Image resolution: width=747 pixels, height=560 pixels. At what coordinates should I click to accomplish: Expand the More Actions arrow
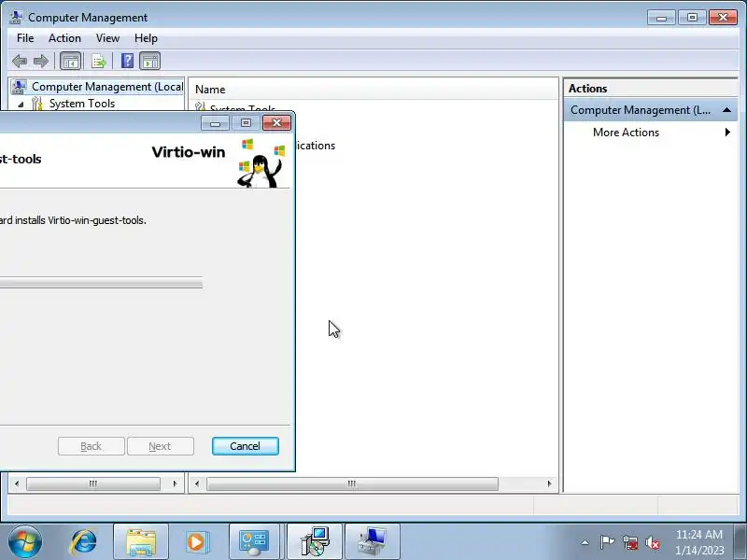[x=727, y=133]
